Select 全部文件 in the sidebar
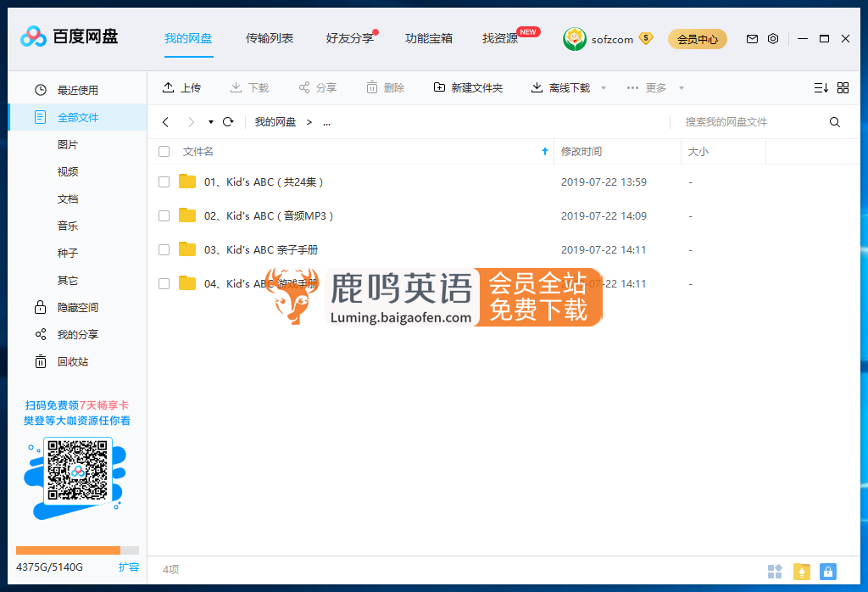 click(77, 117)
